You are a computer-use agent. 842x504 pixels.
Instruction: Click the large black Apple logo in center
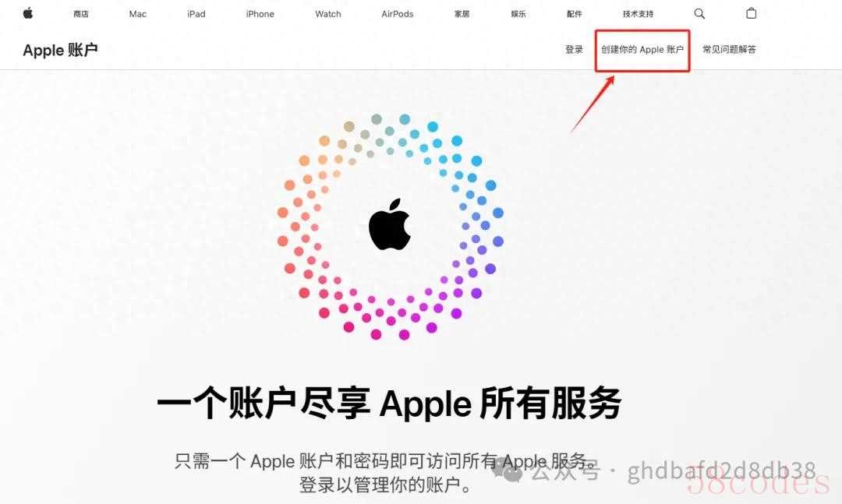(390, 224)
